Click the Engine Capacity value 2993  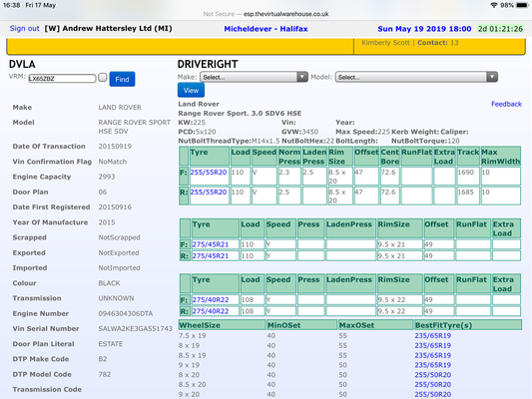(x=107, y=177)
